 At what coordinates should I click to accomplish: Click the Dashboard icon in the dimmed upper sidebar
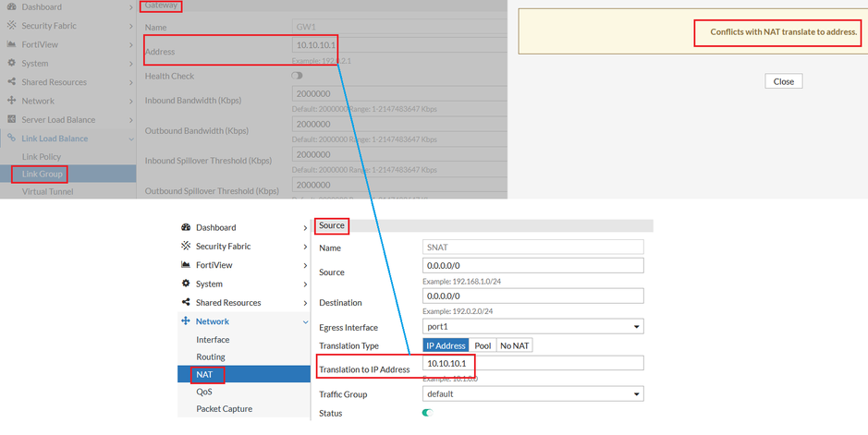click(x=12, y=6)
